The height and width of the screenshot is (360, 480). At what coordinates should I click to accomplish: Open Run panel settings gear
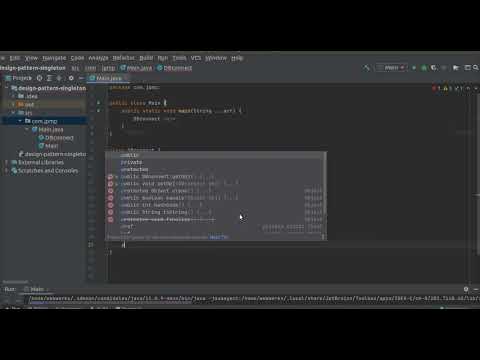pos(466,289)
